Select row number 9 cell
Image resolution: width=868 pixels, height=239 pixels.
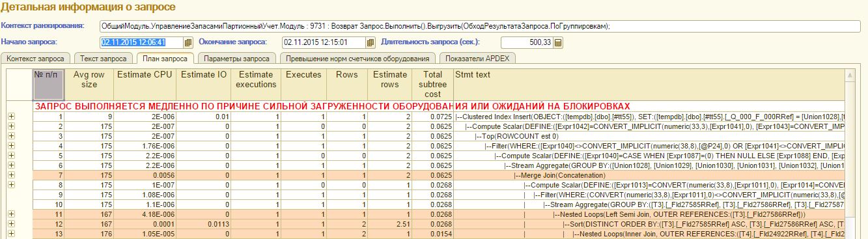[49, 194]
